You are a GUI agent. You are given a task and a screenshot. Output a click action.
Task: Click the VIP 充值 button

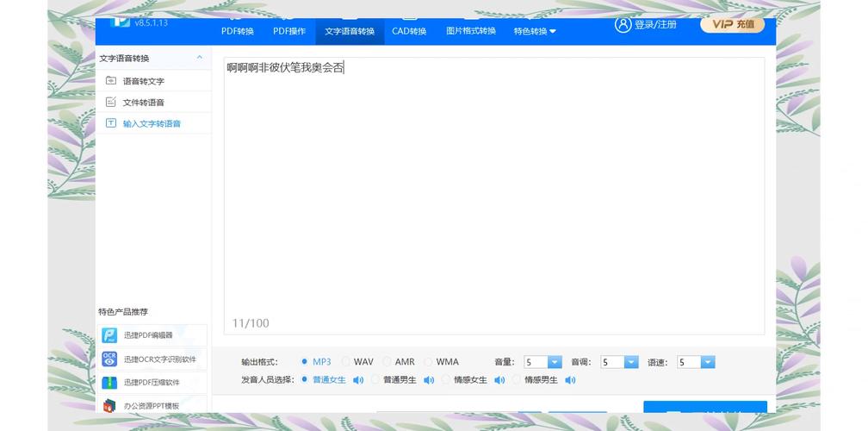[732, 24]
